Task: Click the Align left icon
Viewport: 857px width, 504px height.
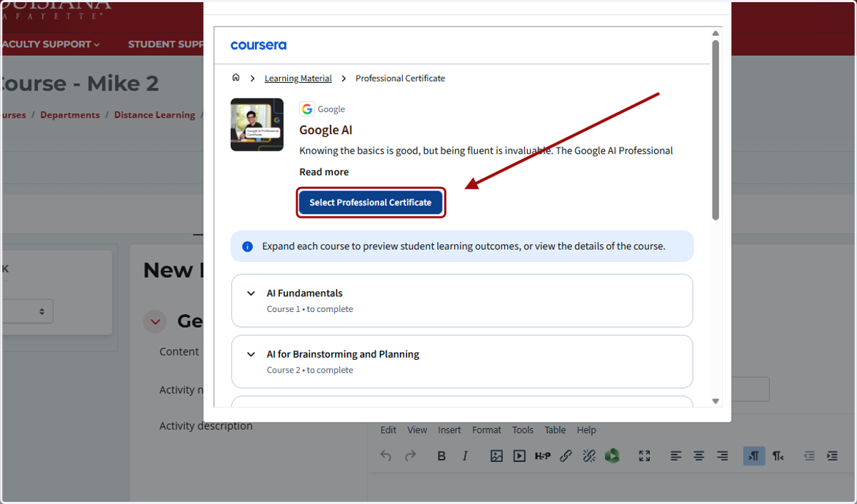Action: (676, 455)
